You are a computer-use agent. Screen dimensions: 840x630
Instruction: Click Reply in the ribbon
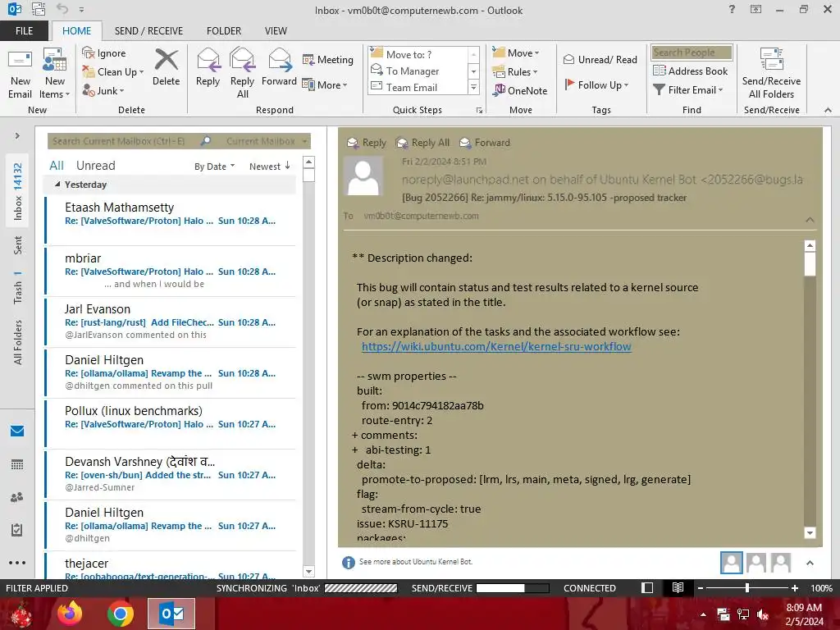click(208, 67)
